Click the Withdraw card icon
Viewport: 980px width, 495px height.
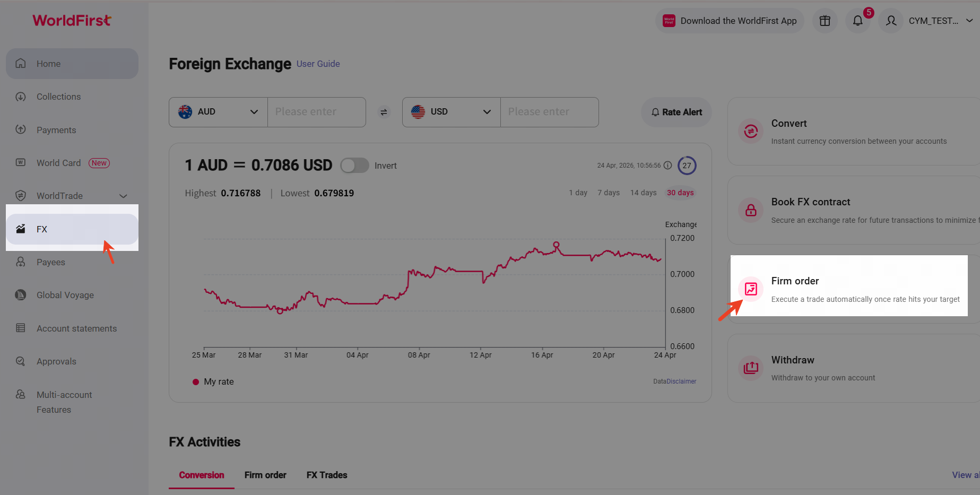(751, 368)
